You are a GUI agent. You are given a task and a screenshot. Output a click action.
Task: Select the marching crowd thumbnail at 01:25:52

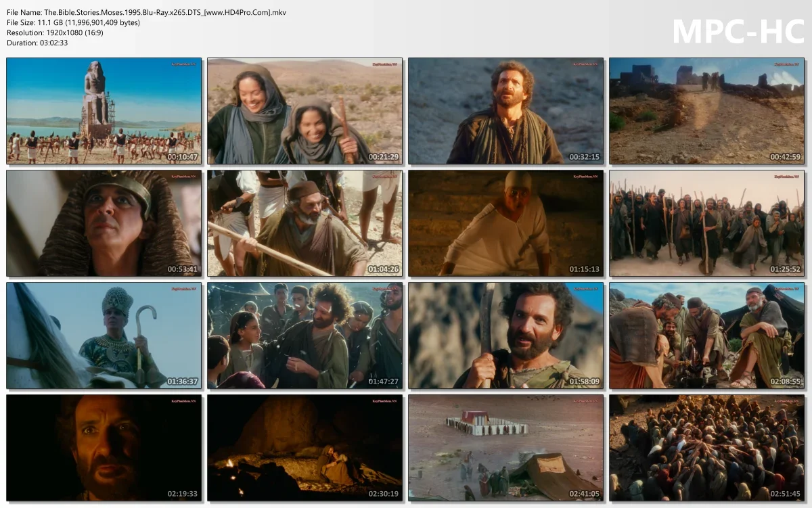[x=706, y=223]
